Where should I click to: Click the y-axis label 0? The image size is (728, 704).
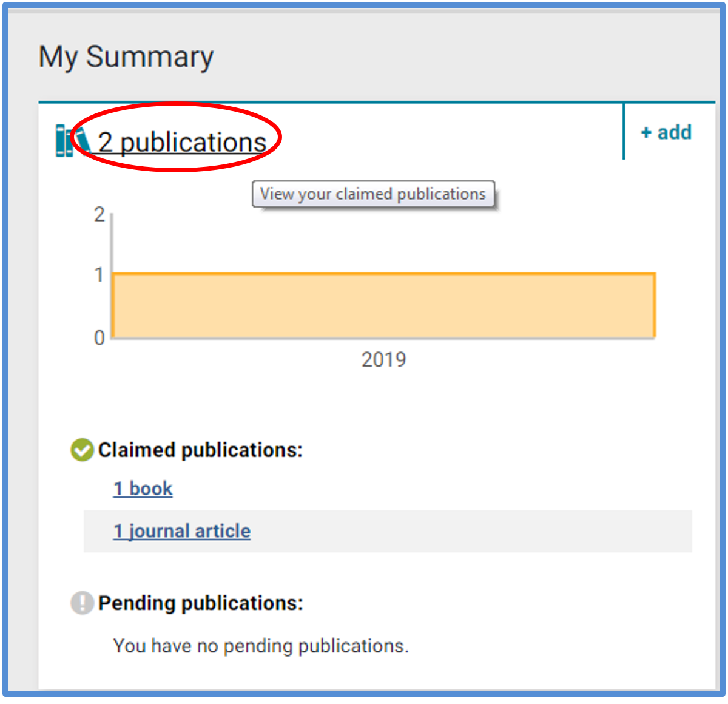pyautogui.click(x=99, y=337)
